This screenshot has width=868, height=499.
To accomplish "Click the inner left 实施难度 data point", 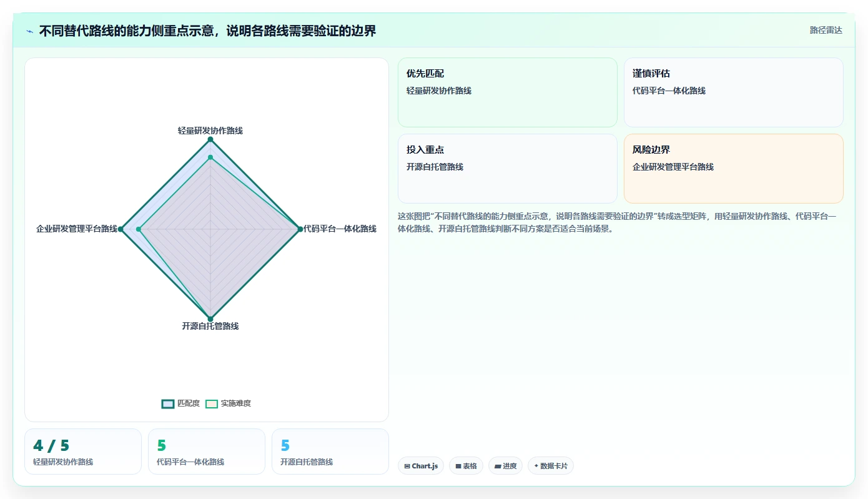I will point(139,229).
